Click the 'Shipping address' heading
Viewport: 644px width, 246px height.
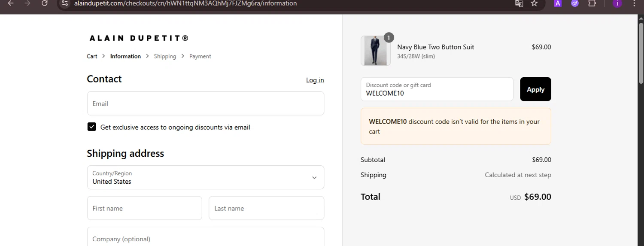(x=125, y=154)
